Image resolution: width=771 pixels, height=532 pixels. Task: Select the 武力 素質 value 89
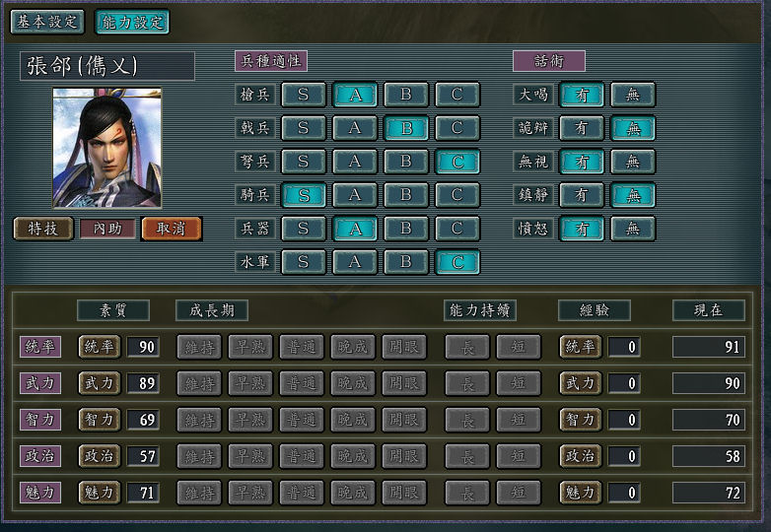click(x=143, y=383)
